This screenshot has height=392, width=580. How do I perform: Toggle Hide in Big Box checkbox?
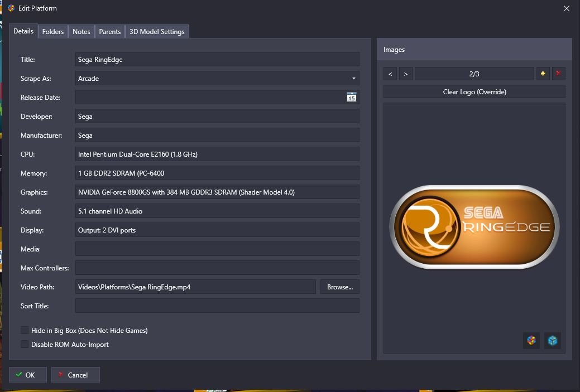(25, 330)
